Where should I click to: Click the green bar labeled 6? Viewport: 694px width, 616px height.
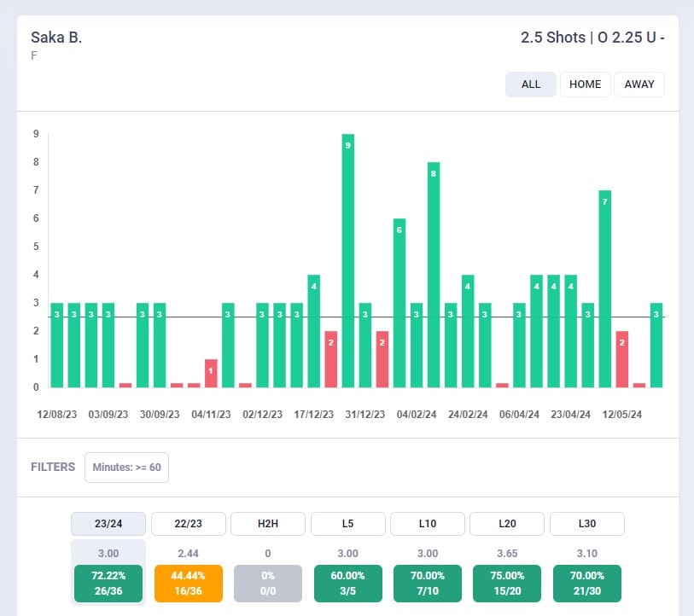399,303
